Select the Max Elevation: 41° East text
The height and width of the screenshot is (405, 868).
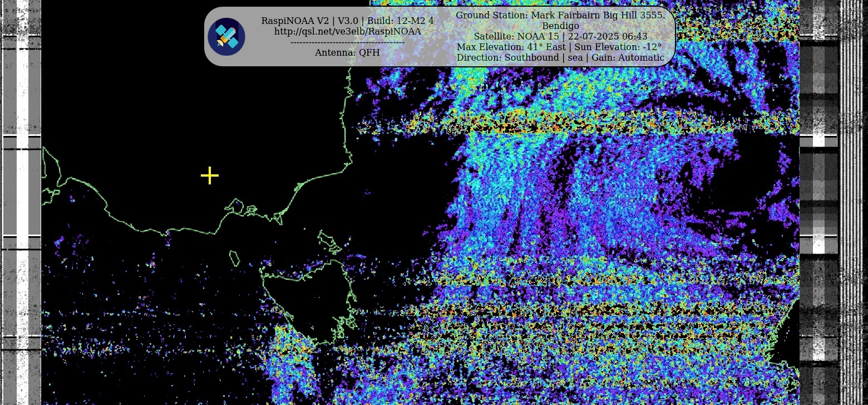click(511, 47)
